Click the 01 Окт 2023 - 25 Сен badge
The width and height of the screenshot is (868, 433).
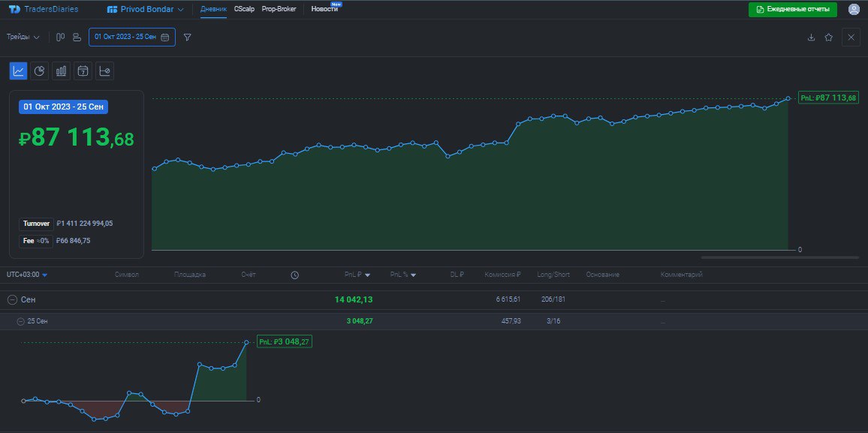point(63,107)
